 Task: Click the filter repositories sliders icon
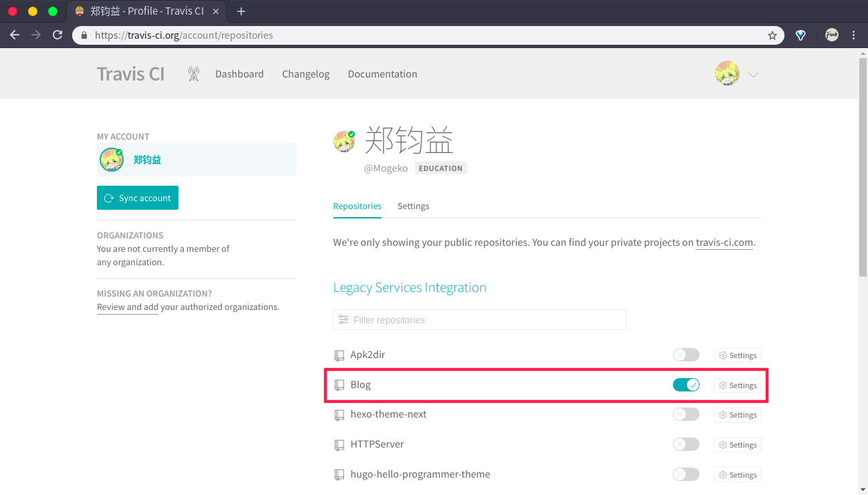(343, 319)
